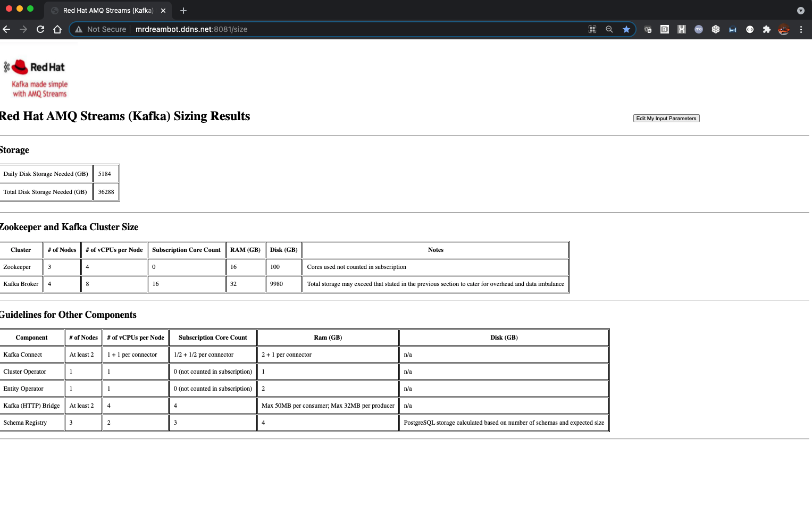This screenshot has height=506, width=812.
Task: Click the 'Subscription Core Count' header in cluster table
Action: click(186, 250)
